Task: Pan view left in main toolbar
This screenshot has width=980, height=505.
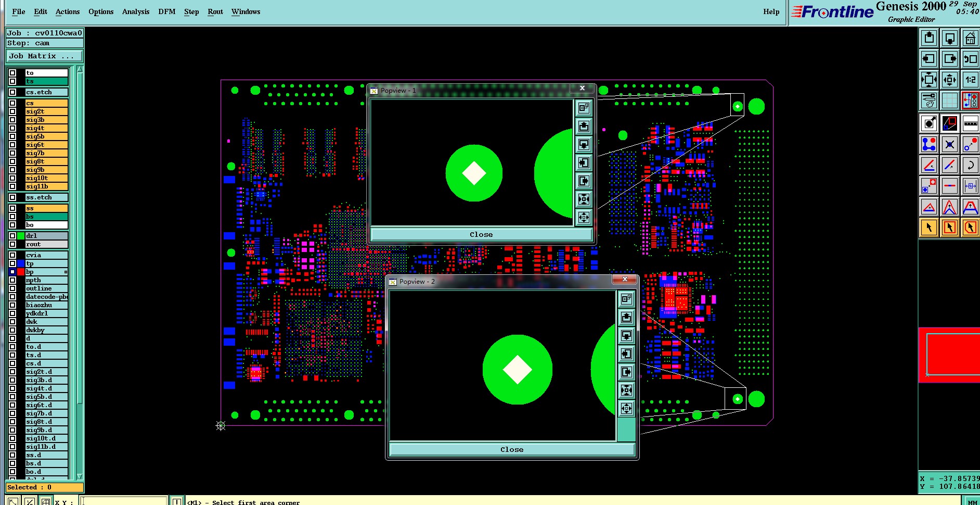Action: tap(929, 59)
